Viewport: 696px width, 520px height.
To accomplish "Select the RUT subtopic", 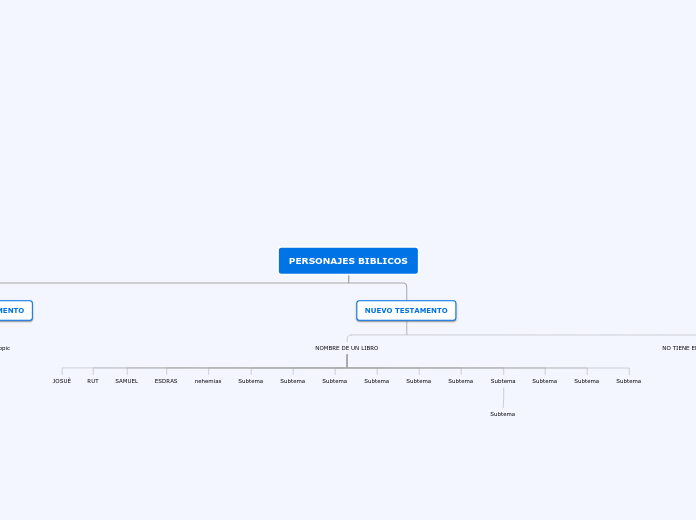I will (93, 381).
